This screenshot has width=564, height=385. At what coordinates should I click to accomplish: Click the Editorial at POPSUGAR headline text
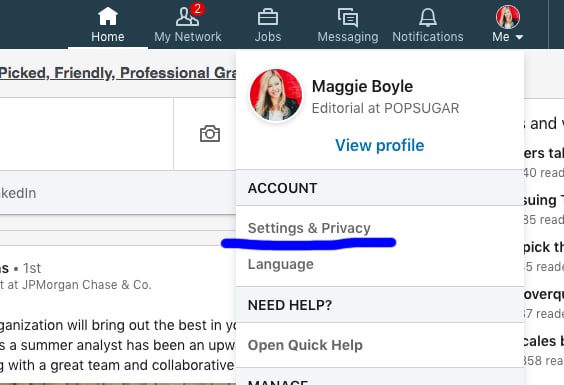tap(385, 108)
